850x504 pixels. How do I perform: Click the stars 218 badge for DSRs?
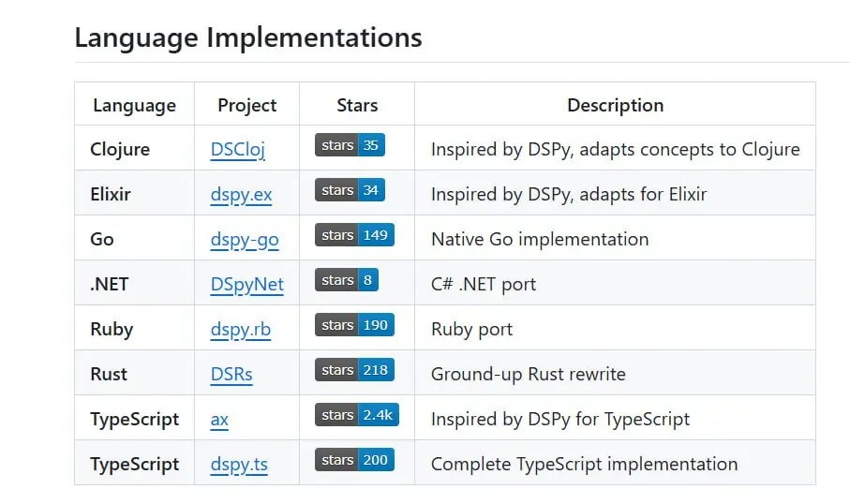point(354,370)
